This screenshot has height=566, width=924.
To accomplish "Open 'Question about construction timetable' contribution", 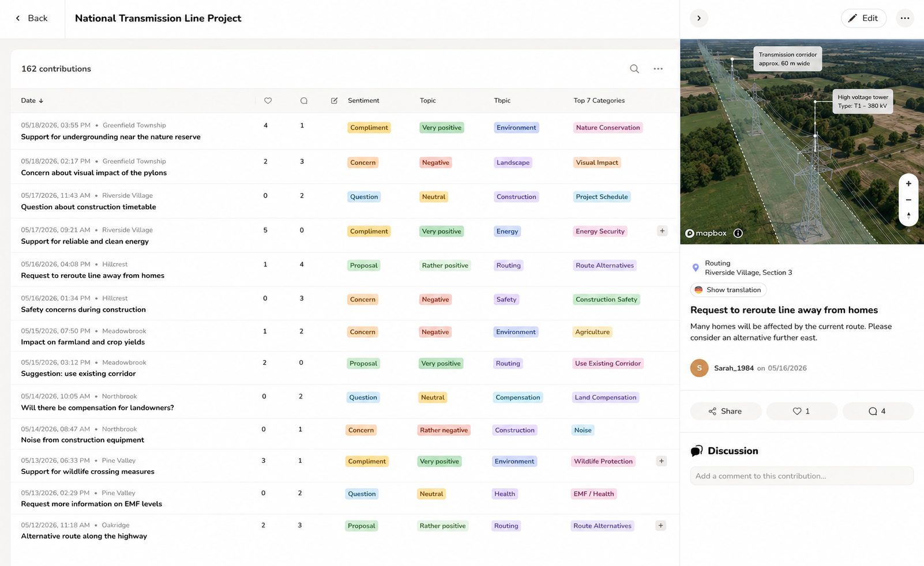I will [88, 207].
